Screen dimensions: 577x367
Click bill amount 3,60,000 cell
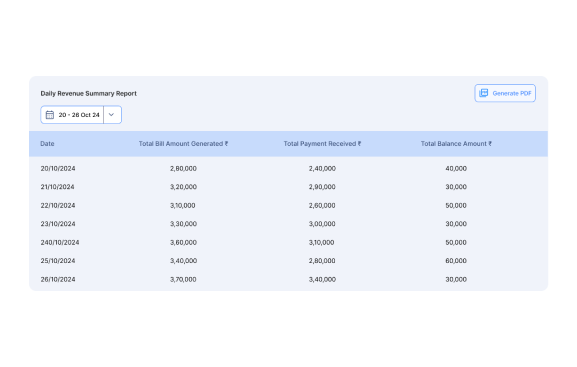click(183, 243)
